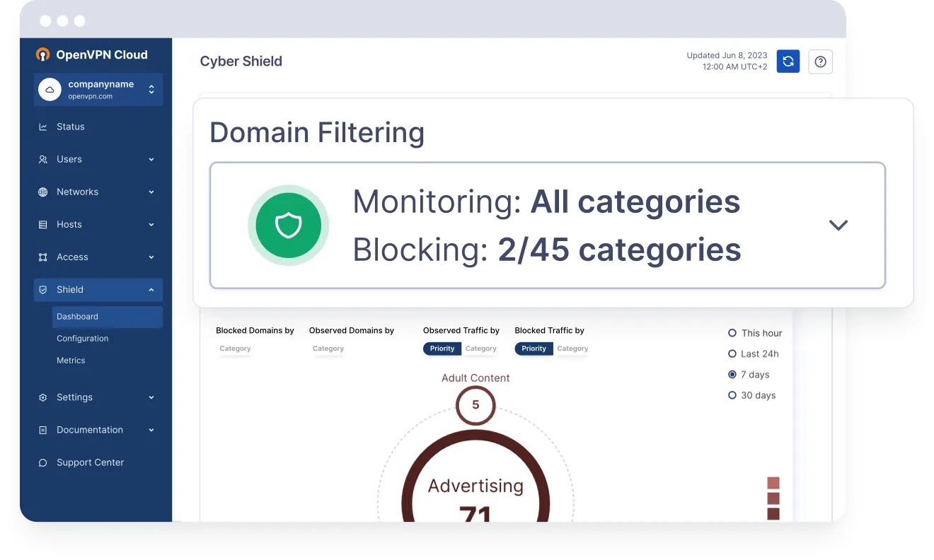934x560 pixels.
Task: Toggle Priority under Blocked Traffic by
Action: (534, 349)
